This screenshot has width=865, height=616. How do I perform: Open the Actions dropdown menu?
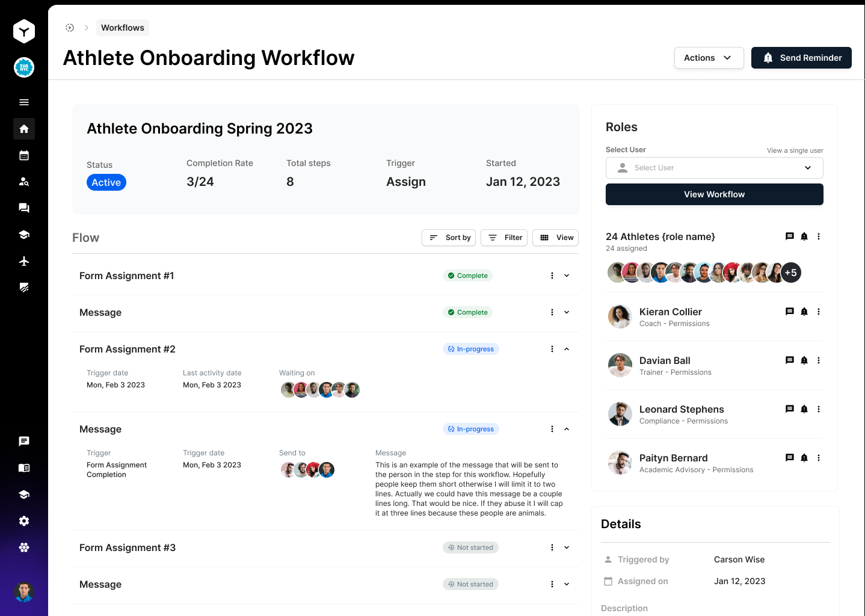(709, 58)
